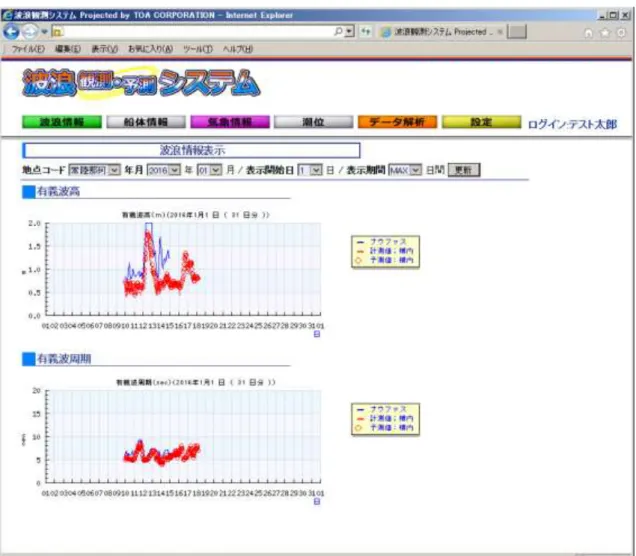Open the address bar autocomplete dropdown
636x556 pixels.
[x=350, y=32]
